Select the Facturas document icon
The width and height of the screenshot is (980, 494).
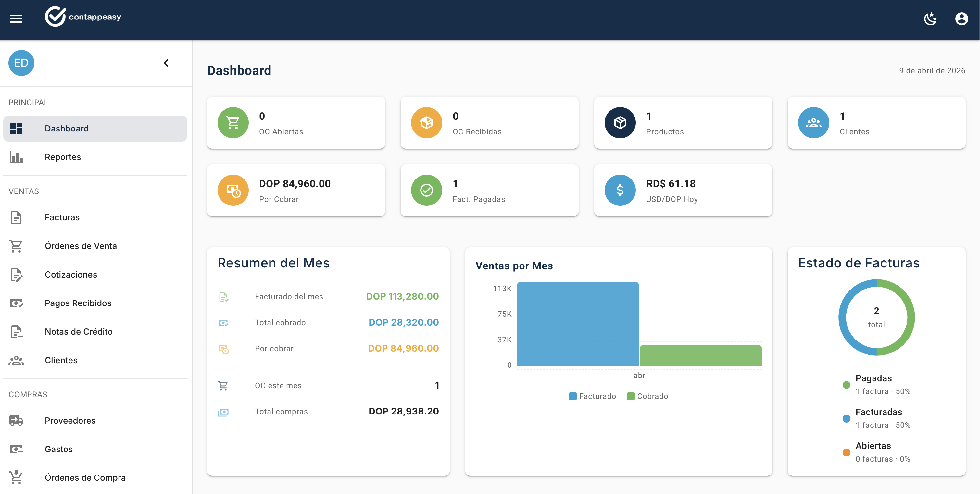(16, 217)
